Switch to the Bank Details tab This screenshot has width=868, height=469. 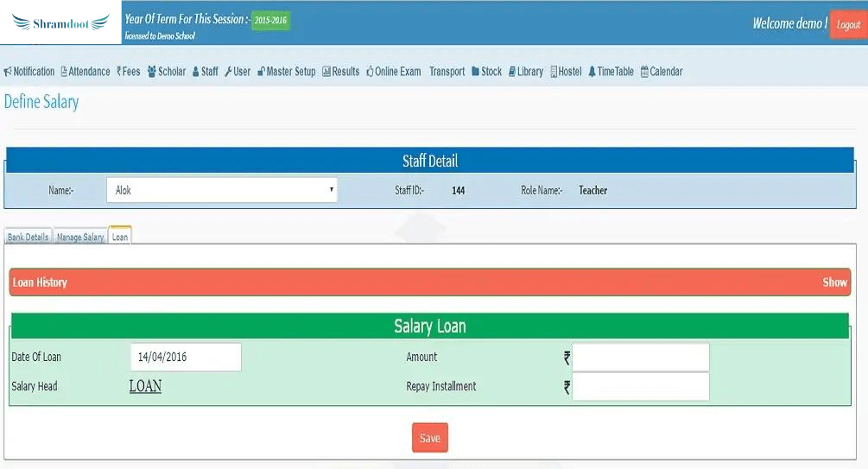[x=28, y=237]
